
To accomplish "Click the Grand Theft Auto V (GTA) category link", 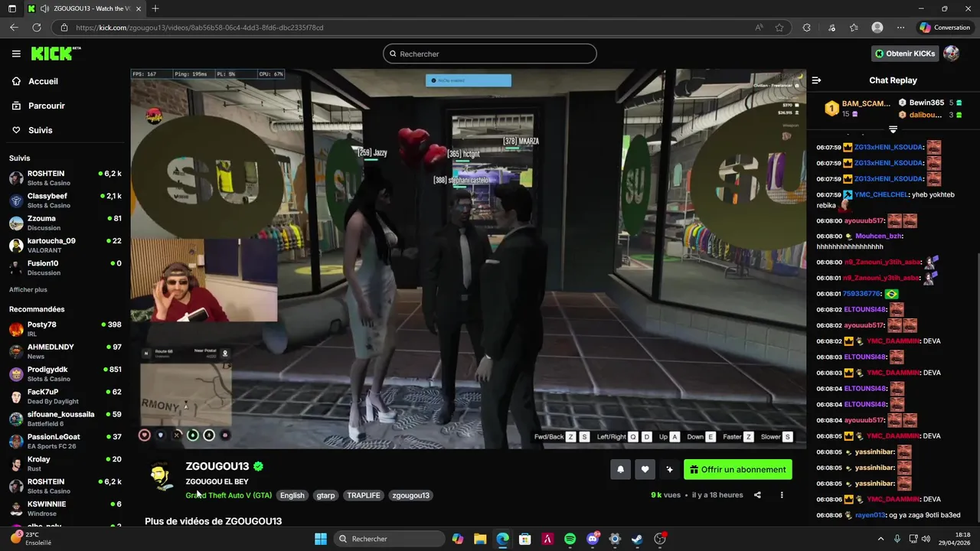I will [x=228, y=495].
